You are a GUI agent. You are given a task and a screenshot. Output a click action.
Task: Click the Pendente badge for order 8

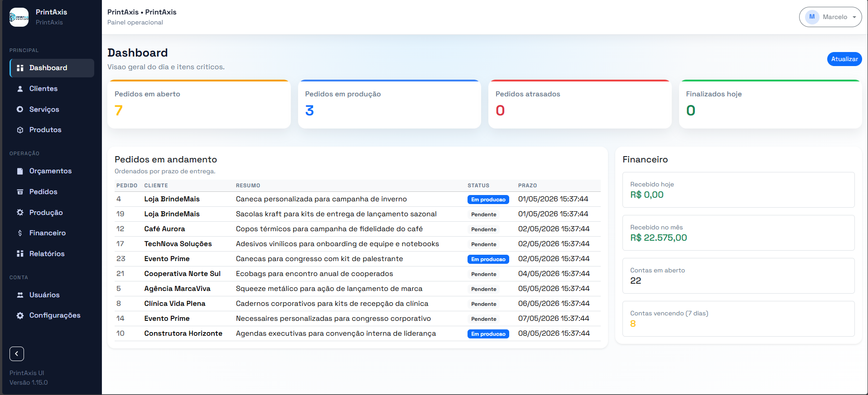point(484,304)
